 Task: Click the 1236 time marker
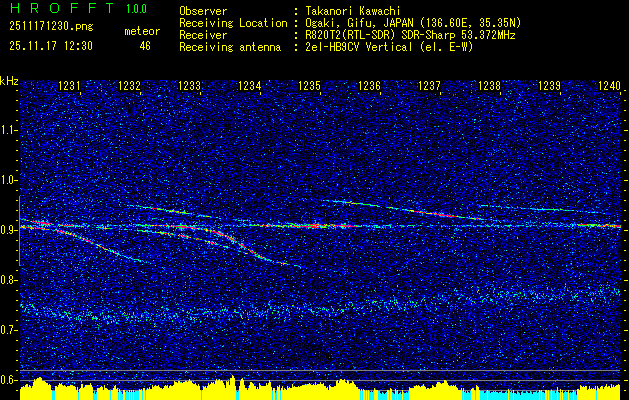pyautogui.click(x=369, y=86)
